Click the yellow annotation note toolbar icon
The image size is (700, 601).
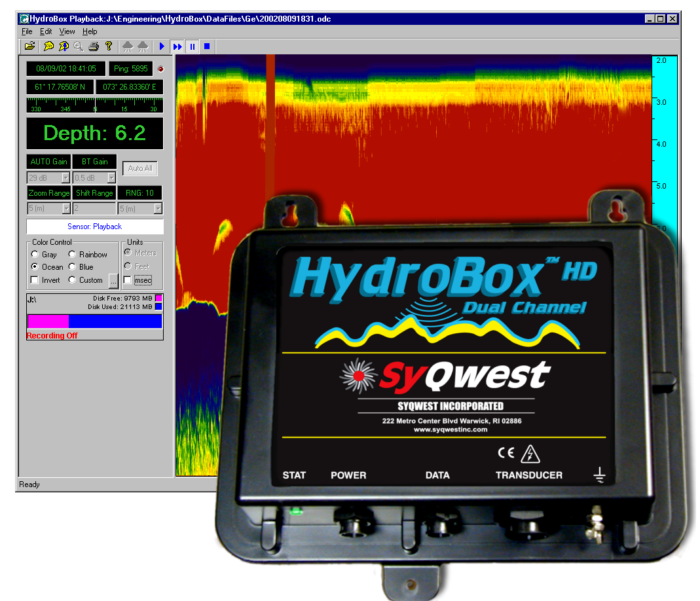[x=48, y=46]
